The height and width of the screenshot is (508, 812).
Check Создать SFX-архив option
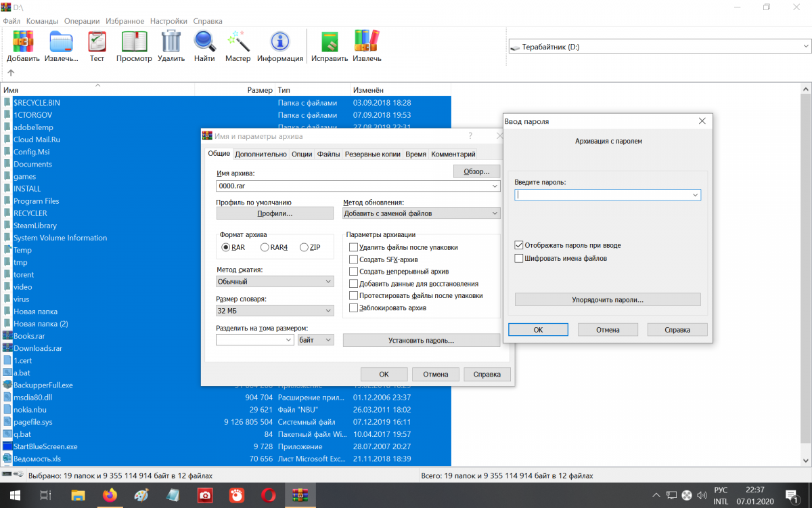tap(353, 260)
